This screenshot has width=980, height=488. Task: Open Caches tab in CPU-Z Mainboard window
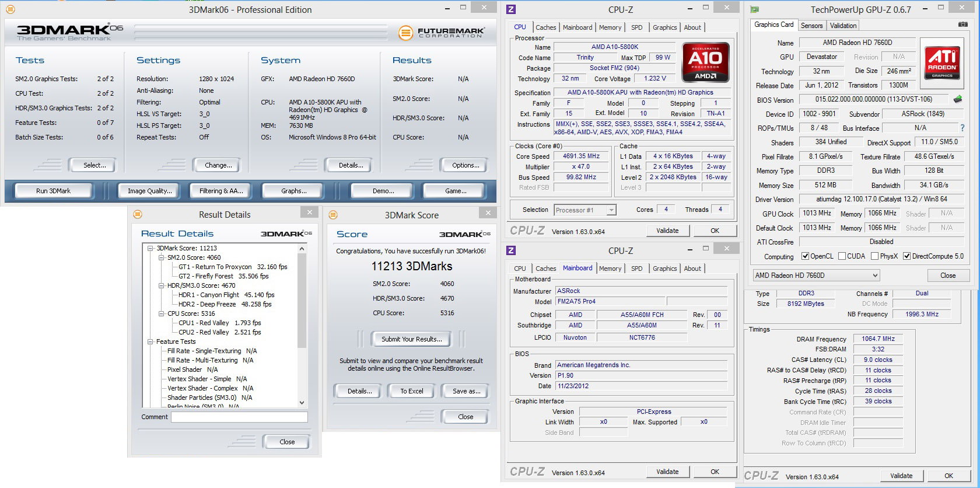tap(545, 269)
